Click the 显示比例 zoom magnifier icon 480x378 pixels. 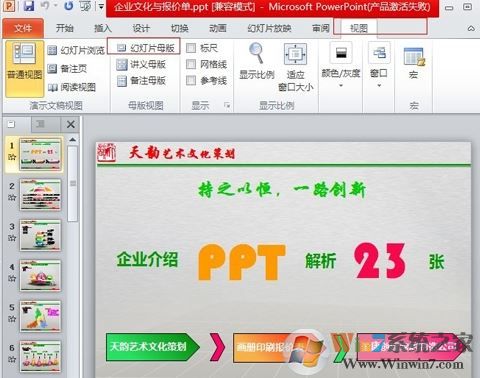tap(256, 53)
